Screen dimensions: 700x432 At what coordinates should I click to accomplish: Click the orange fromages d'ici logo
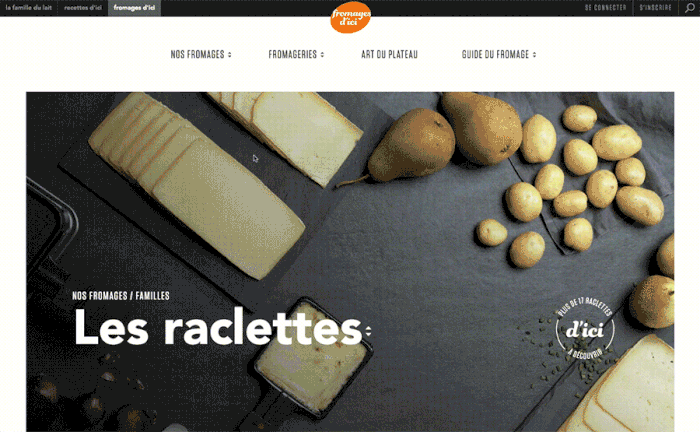pyautogui.click(x=351, y=17)
